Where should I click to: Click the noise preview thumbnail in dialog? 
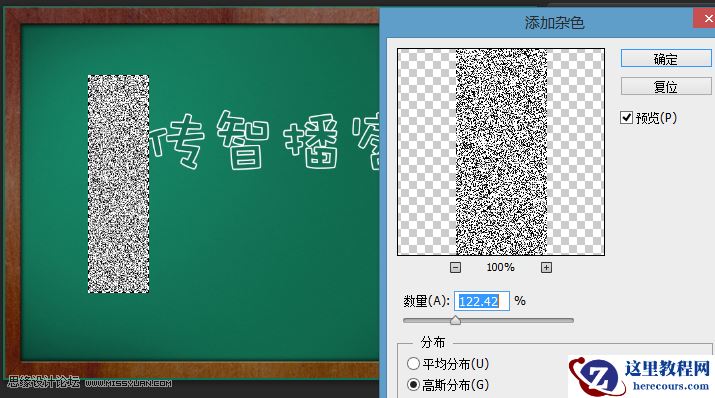(x=501, y=152)
